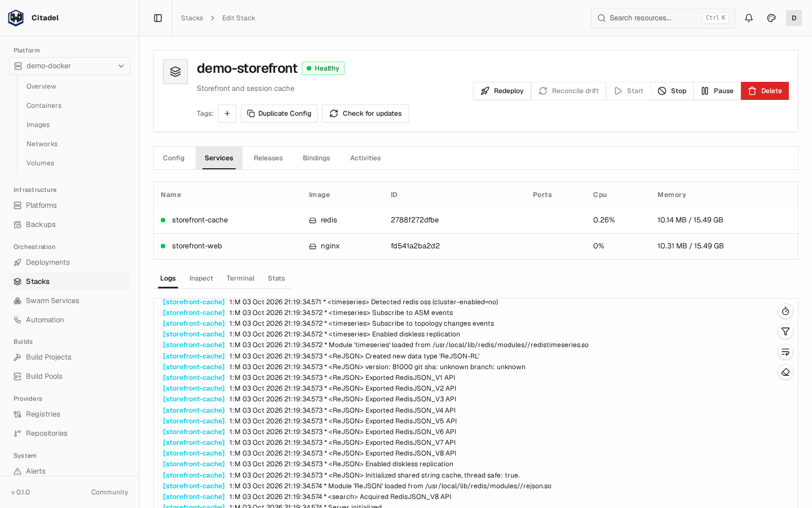Open Images page
This screenshot has height=508, width=812.
(x=38, y=125)
